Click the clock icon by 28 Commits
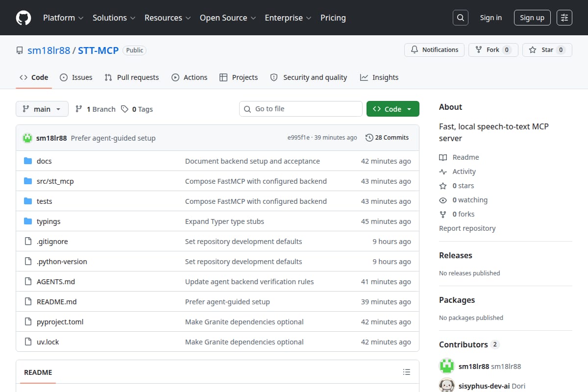The width and height of the screenshot is (588, 392). [x=369, y=138]
